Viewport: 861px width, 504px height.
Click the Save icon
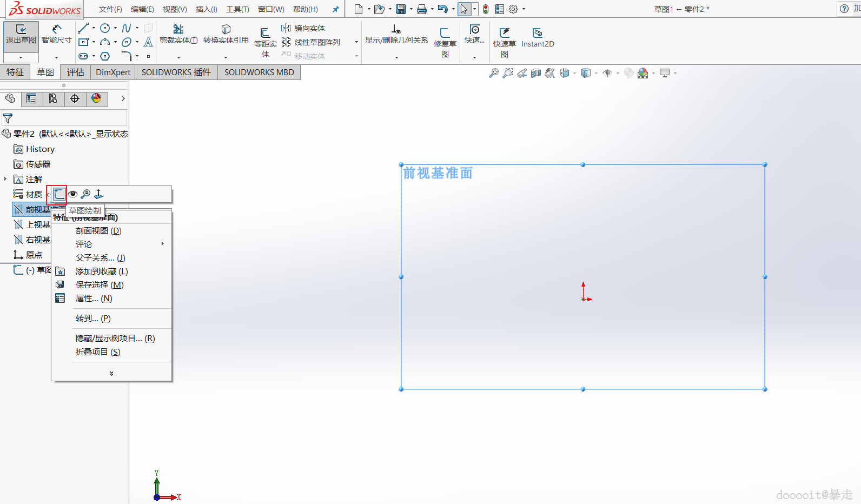click(x=401, y=9)
